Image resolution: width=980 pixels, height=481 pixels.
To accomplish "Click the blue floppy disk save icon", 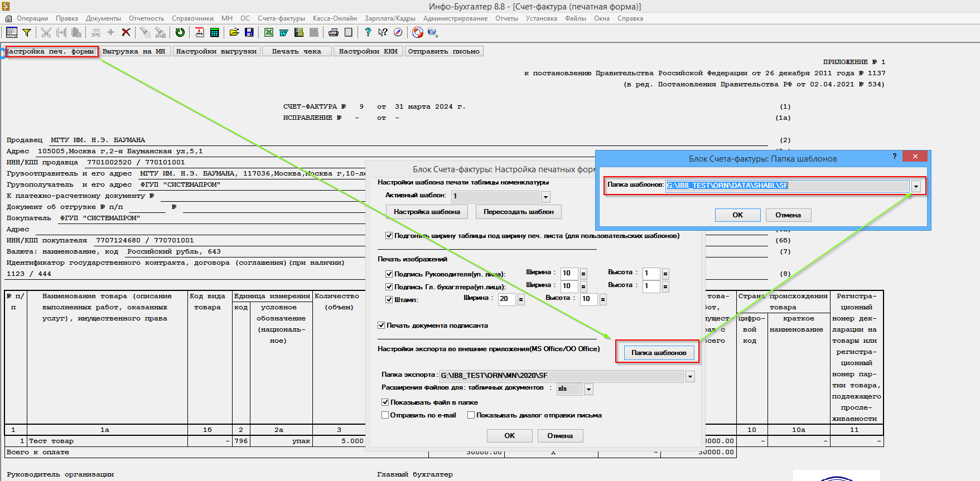I will click(x=249, y=32).
